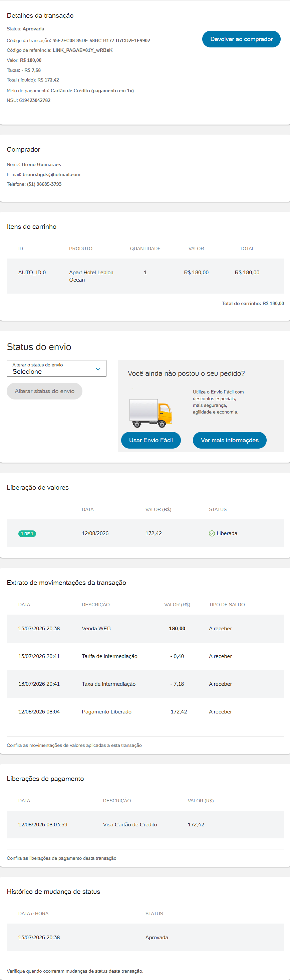Open Ver mais informações about Envio Fácil
290x980 pixels.
pos(230,440)
